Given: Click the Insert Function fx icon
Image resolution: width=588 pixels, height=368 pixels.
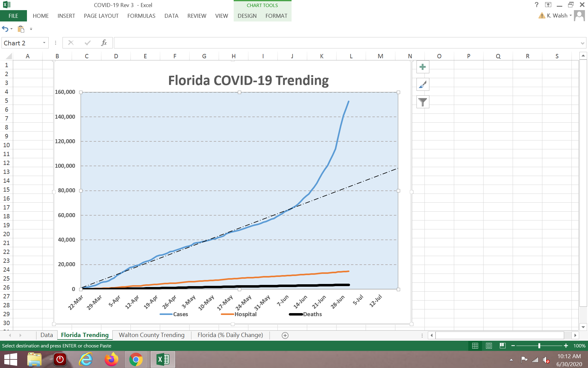Looking at the screenshot, I should pos(104,43).
